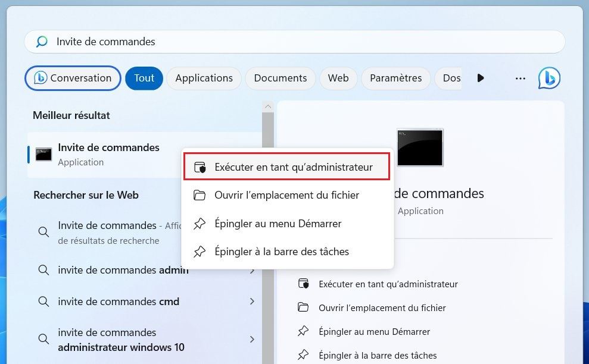This screenshot has width=589, height=364.
Task: Choose Ouvrir l'emplacement du fichier in context menu
Action: click(x=286, y=195)
